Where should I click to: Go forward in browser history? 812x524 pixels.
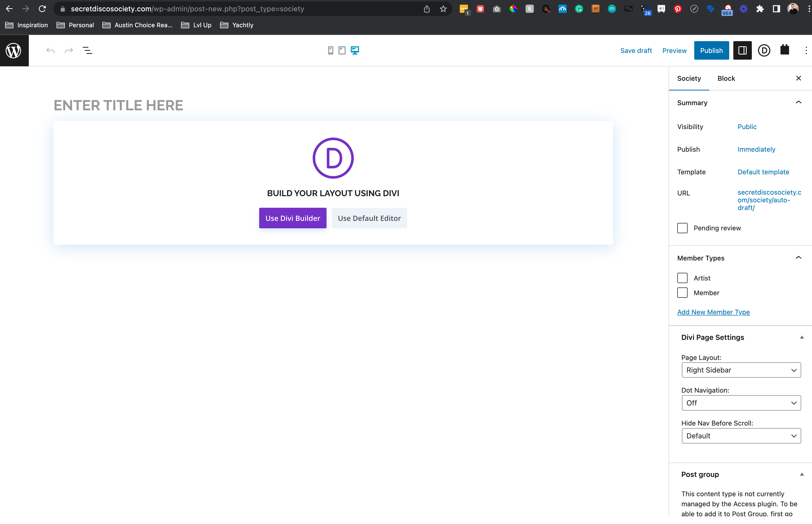click(25, 9)
